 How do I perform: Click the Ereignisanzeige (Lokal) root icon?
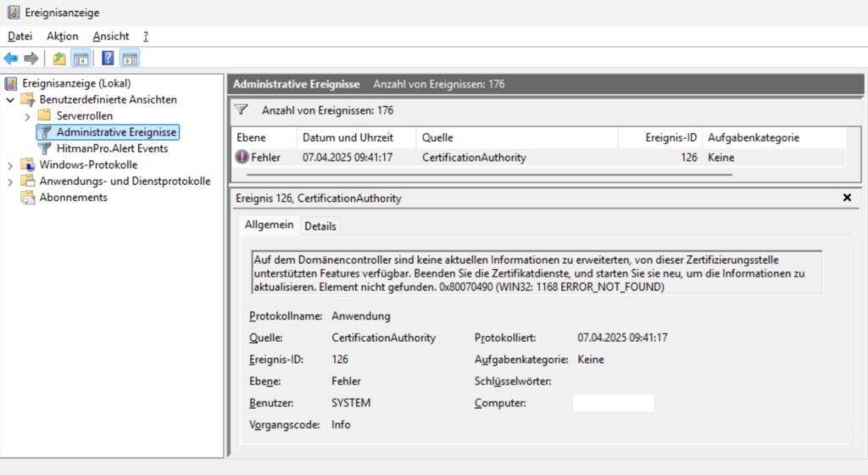pos(10,84)
